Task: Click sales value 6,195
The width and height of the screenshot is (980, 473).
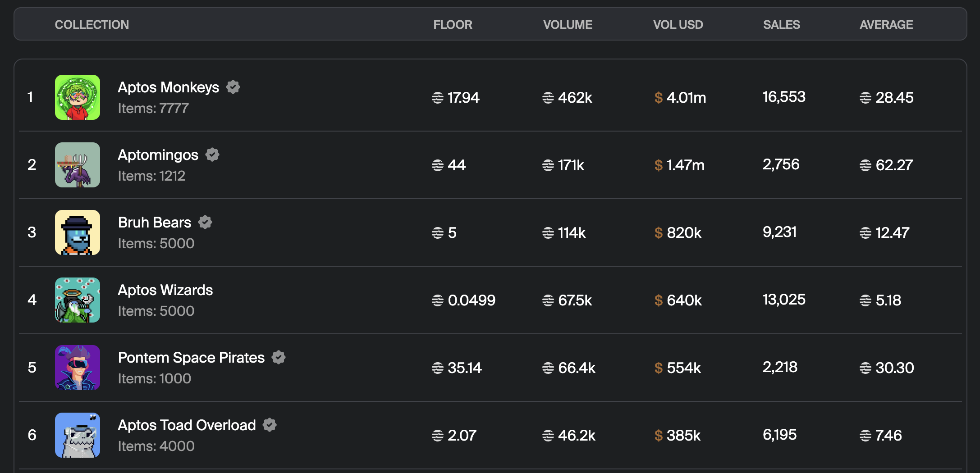Action: (x=780, y=435)
